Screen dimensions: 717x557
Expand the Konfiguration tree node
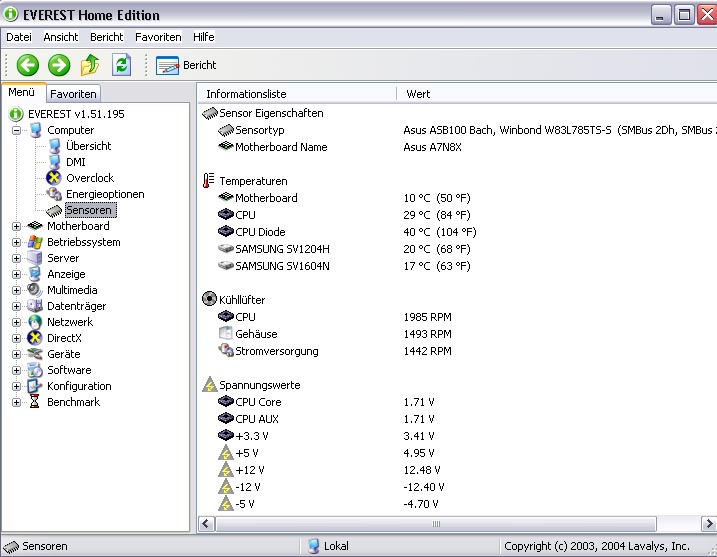(x=16, y=386)
